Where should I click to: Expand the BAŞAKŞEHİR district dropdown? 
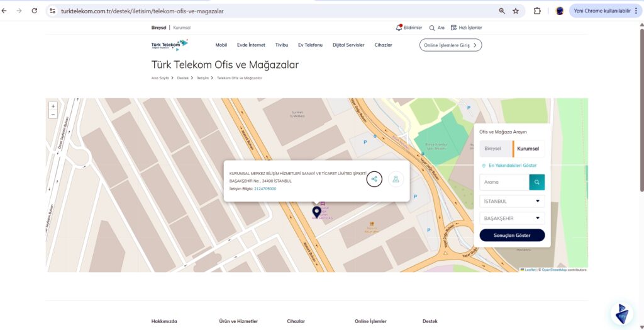coord(512,219)
